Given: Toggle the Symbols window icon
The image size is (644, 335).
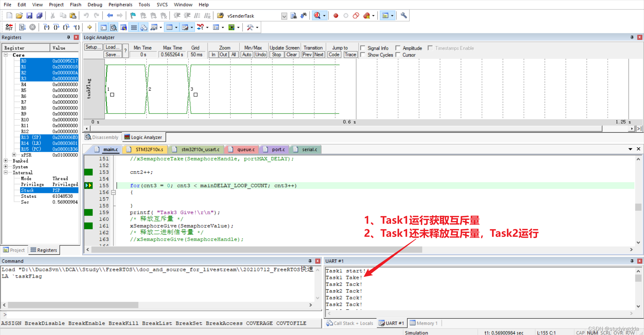Looking at the screenshot, I should click(x=124, y=27).
